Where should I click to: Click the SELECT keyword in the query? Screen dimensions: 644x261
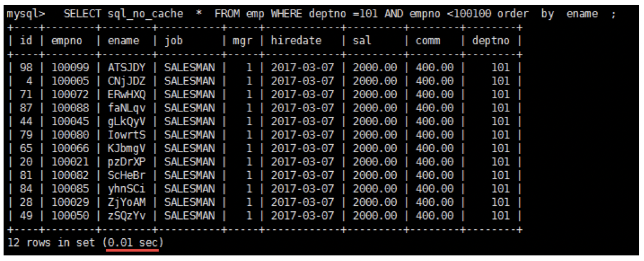(82, 14)
